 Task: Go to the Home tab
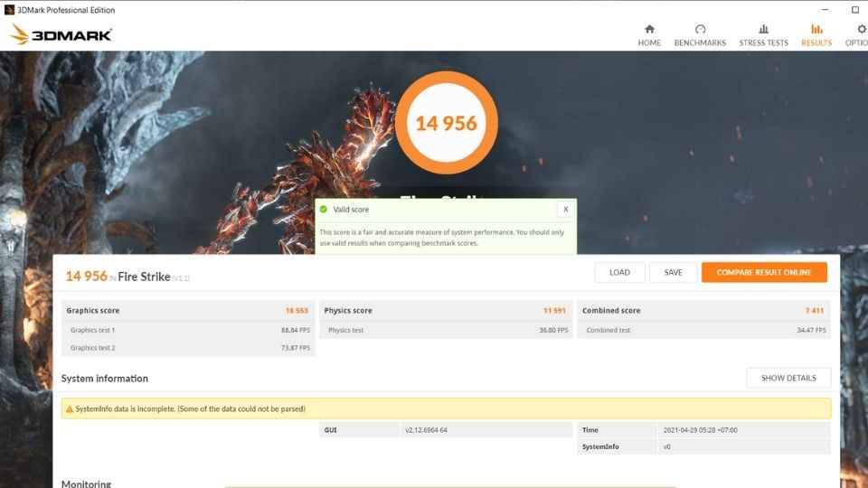pyautogui.click(x=649, y=35)
